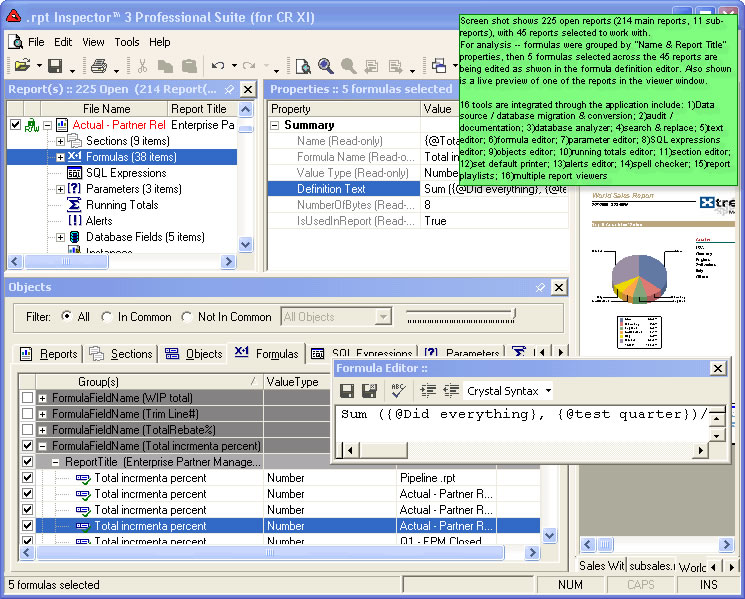The image size is (745, 599).
Task: Click the spell check ABC icon in Formula Editor
Action: tap(398, 390)
